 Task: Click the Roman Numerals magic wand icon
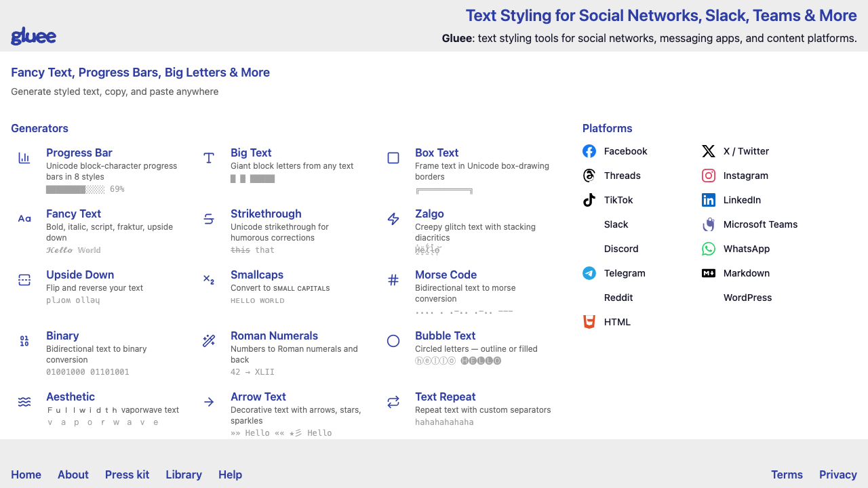pyautogui.click(x=209, y=341)
